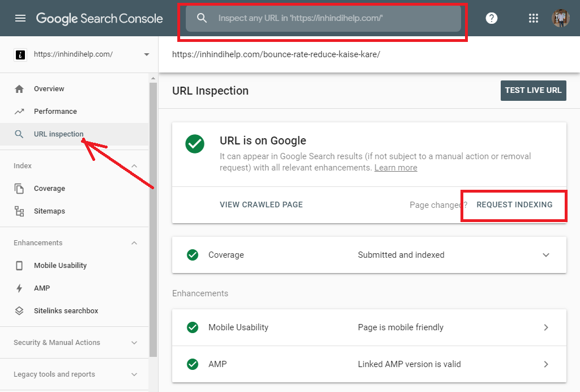Image resolution: width=580 pixels, height=392 pixels.
Task: Click REQUEST INDEXING
Action: click(514, 204)
